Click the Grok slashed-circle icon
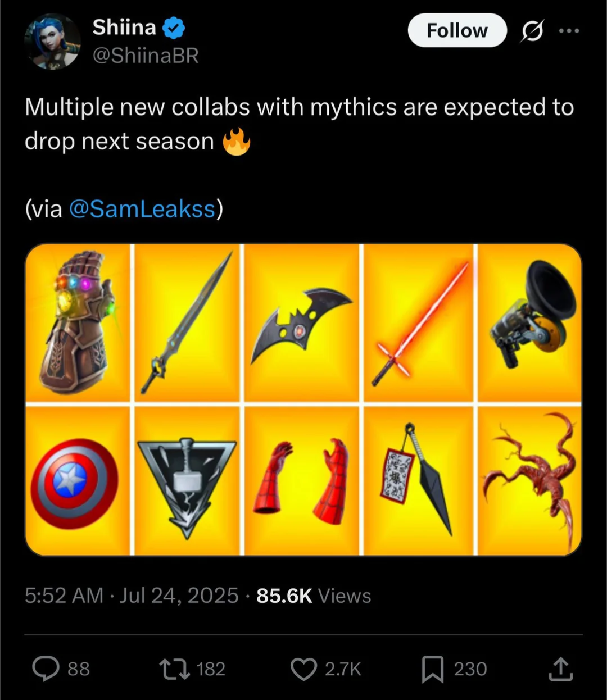The width and height of the screenshot is (607, 700). 532,31
